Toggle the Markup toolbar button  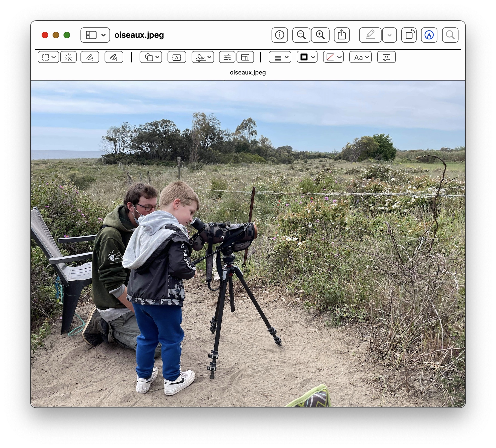(x=429, y=35)
